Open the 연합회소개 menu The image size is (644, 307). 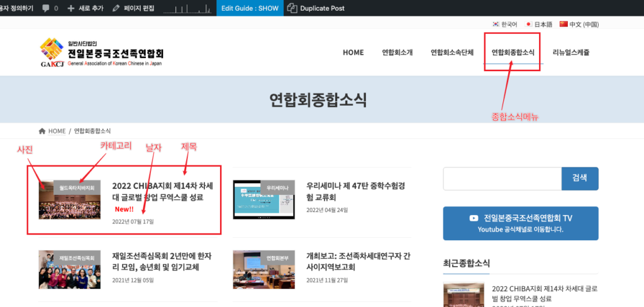[x=397, y=53]
